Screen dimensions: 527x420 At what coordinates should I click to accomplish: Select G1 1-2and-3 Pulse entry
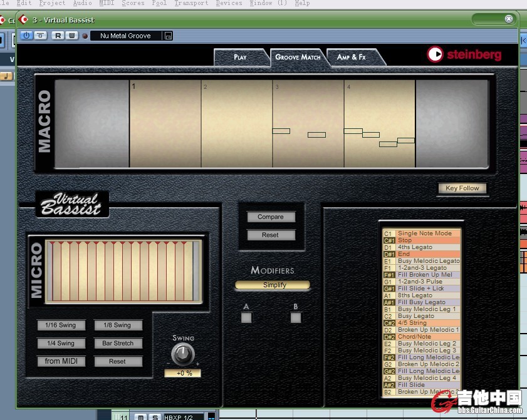(422, 282)
